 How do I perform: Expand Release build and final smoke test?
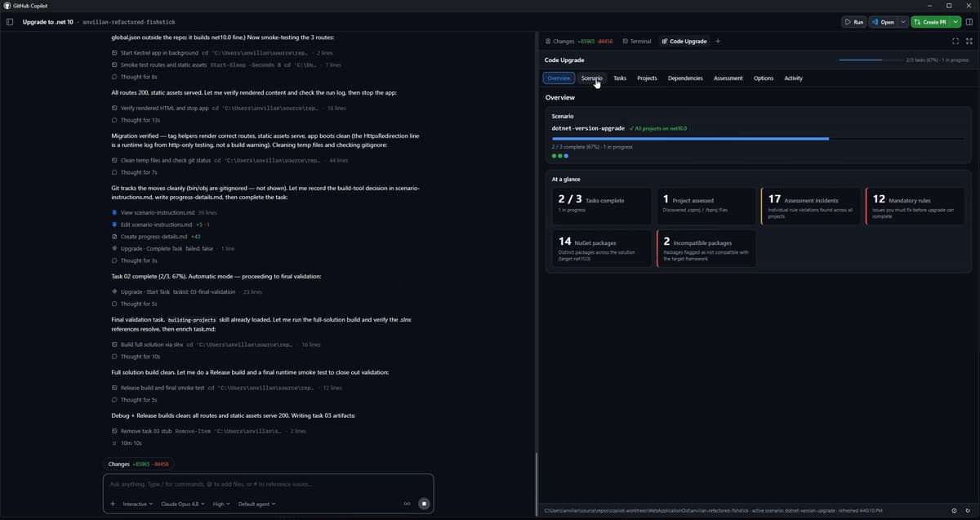[225, 388]
